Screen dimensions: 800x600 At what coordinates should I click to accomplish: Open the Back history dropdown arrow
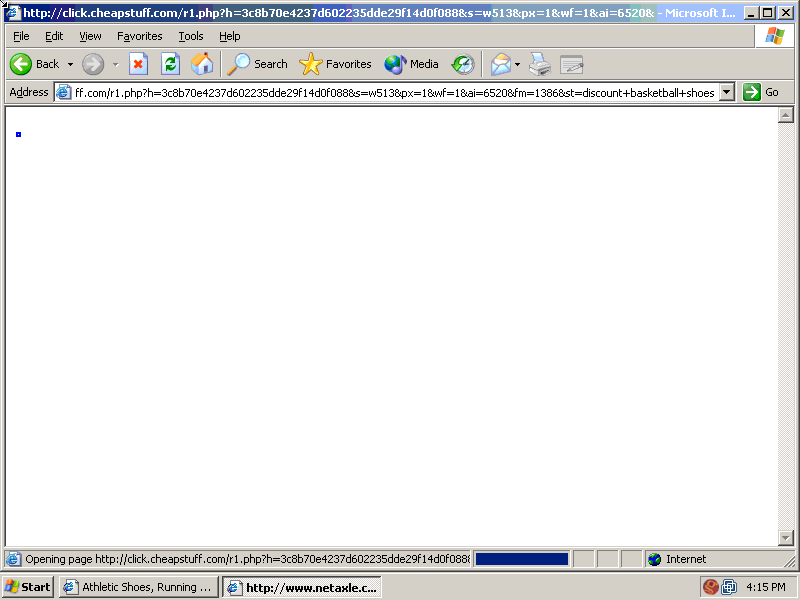coord(70,64)
